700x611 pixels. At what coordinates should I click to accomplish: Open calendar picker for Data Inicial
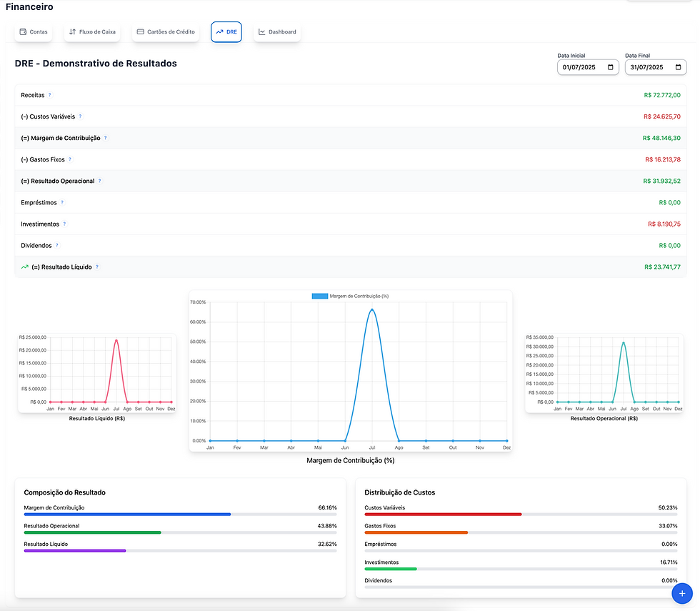point(610,67)
